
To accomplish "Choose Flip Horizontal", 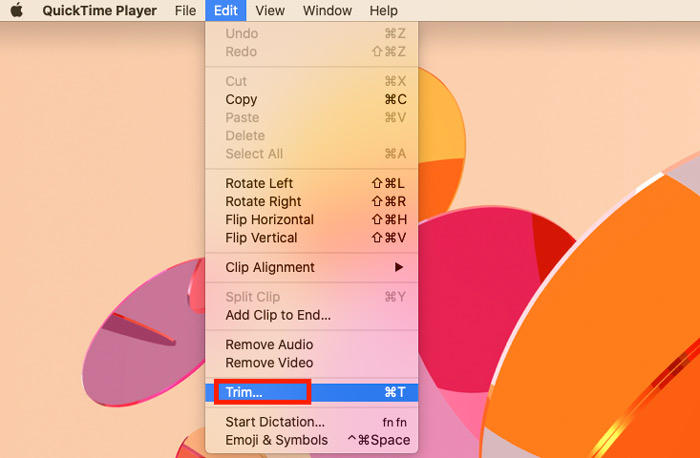I will (312, 220).
